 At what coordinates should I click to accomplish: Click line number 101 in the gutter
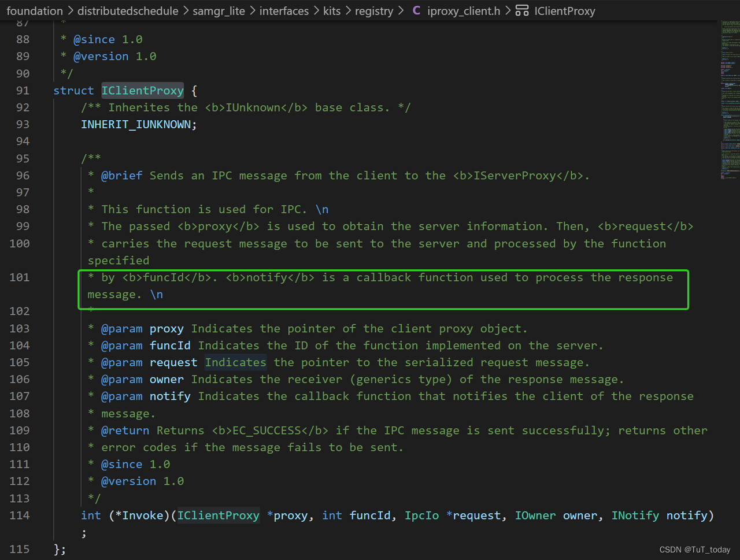tap(19, 277)
